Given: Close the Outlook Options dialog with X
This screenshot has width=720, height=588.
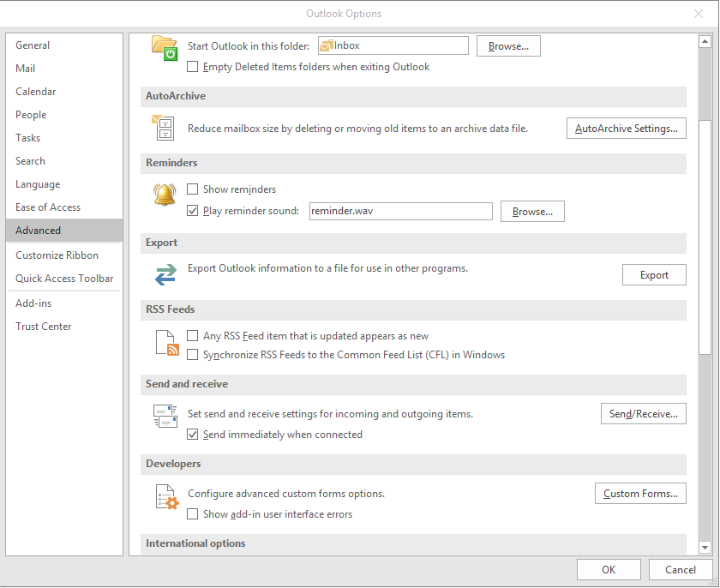Looking at the screenshot, I should [x=698, y=14].
